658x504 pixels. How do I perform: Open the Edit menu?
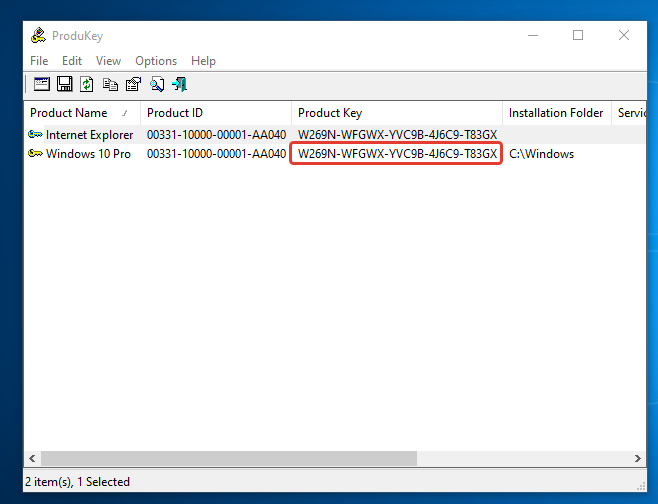tap(72, 61)
